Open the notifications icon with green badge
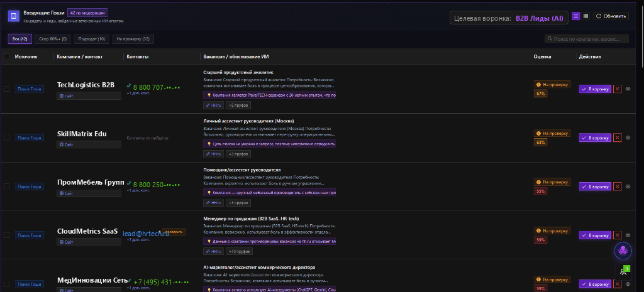The image size is (644, 292). (x=623, y=271)
